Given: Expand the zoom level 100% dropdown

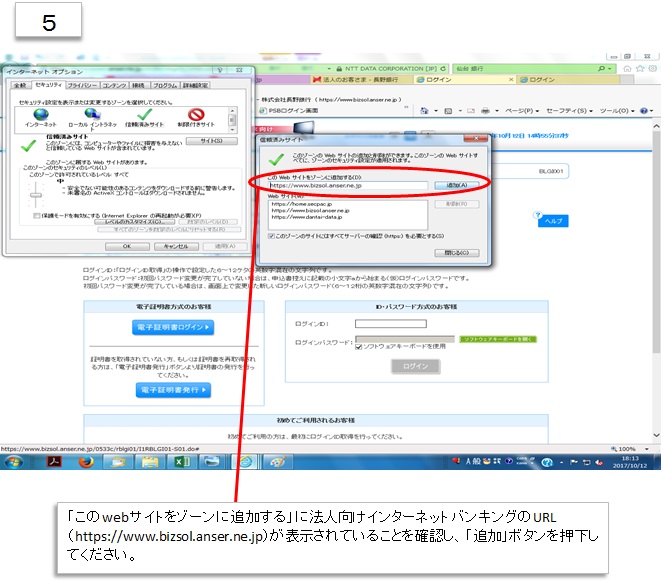Looking at the screenshot, I should tap(647, 449).
